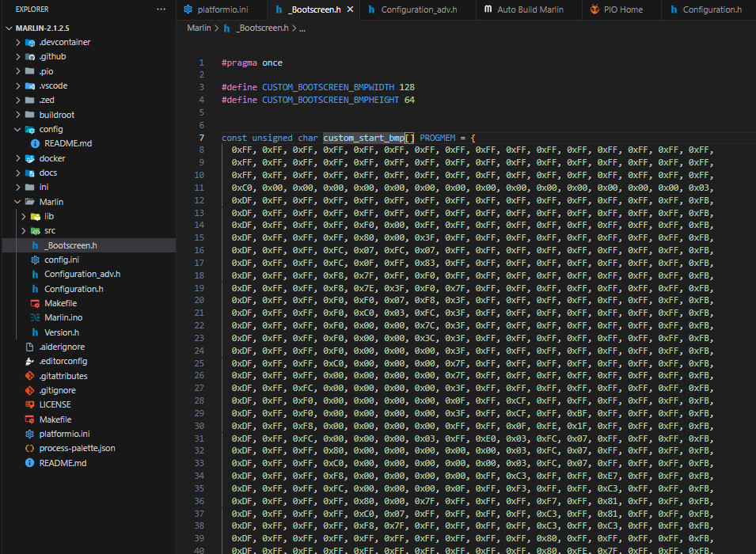Click the LICENSE file icon
Image resolution: width=756 pixels, height=554 pixels.
[30, 404]
